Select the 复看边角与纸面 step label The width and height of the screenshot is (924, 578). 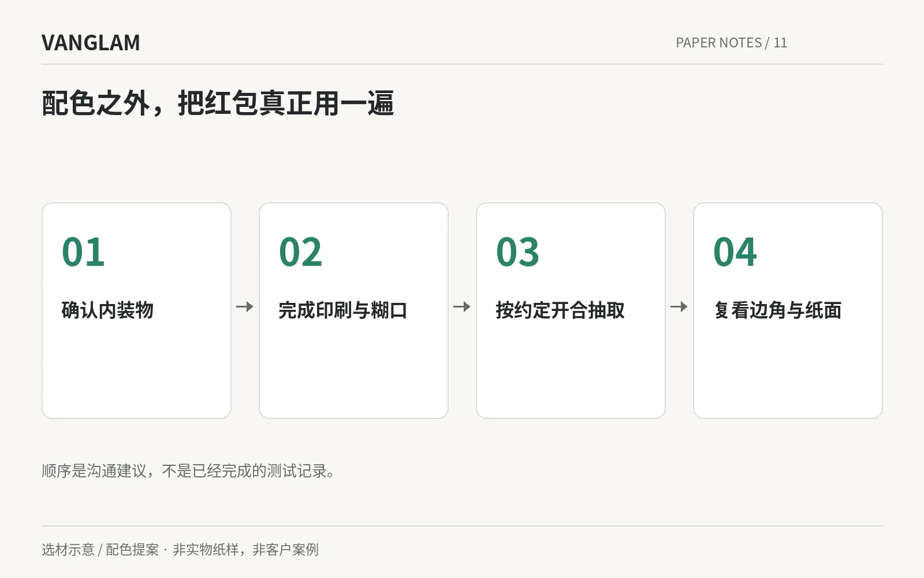pos(777,310)
